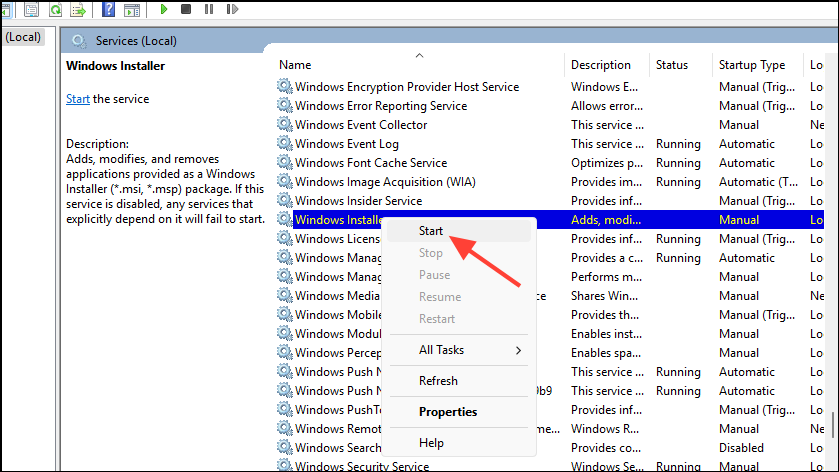Choose Start from the context menu
The image size is (839, 472).
coord(431,231)
